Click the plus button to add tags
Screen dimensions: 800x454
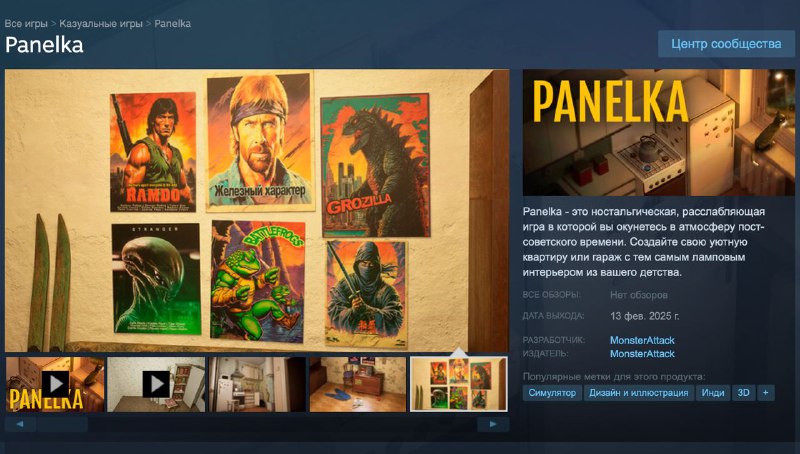coord(766,393)
